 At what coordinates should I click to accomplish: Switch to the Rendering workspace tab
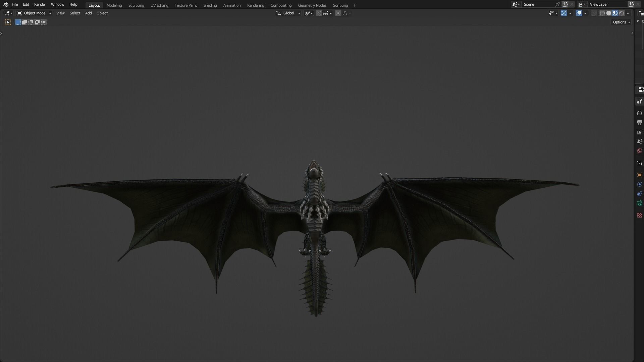tap(255, 5)
